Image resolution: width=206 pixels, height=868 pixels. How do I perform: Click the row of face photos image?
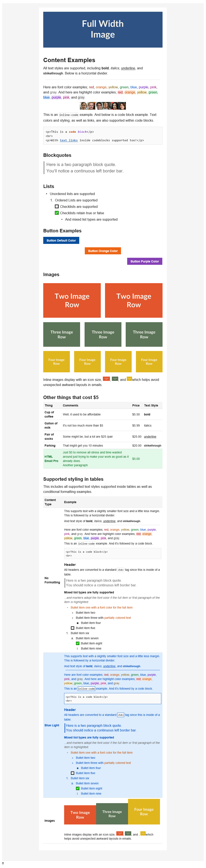pos(103,106)
